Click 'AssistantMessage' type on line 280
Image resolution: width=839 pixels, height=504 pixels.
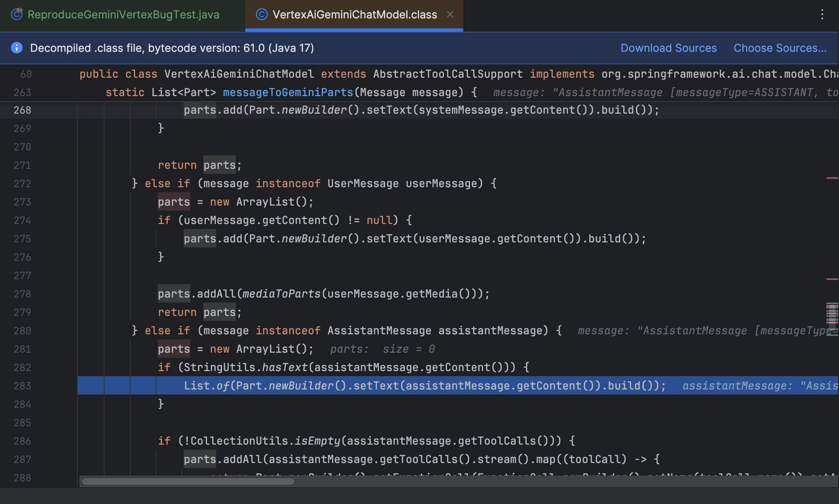tap(379, 331)
